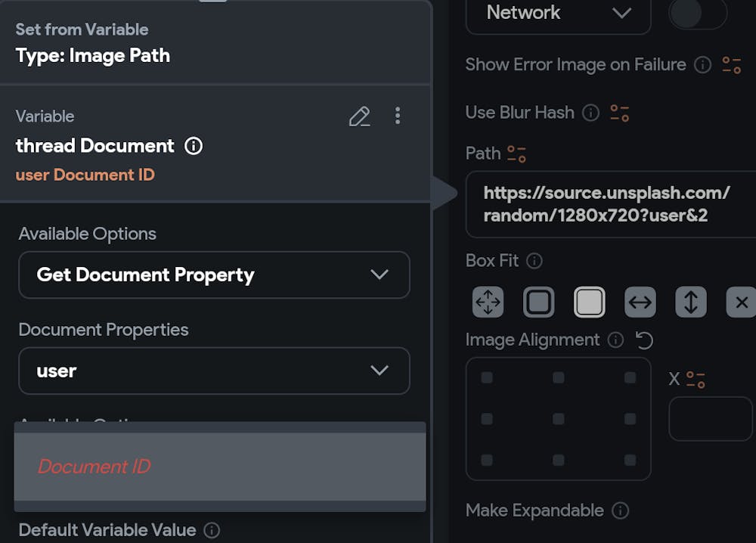756x543 pixels.
Task: Click the user Document ID variable link
Action: pos(85,175)
